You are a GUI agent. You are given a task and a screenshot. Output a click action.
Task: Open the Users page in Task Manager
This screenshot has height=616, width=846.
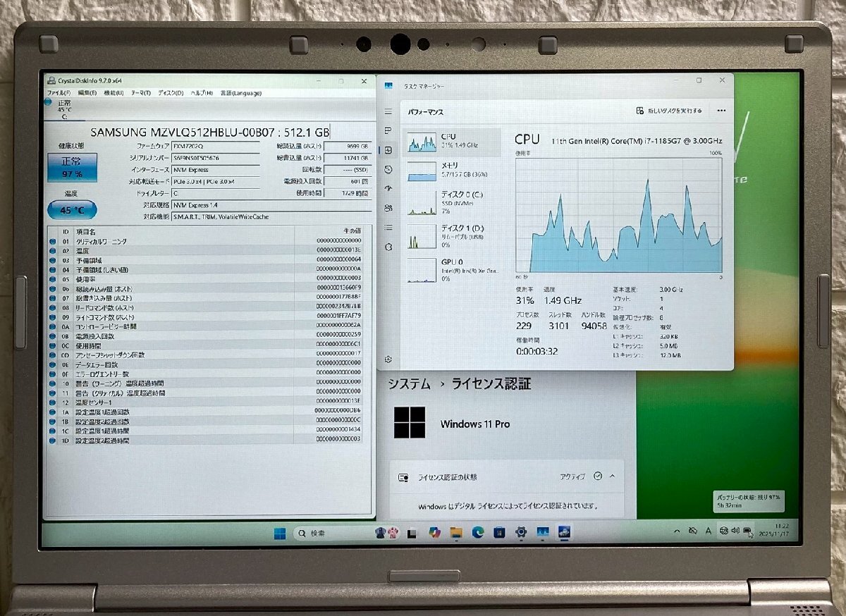(x=388, y=208)
